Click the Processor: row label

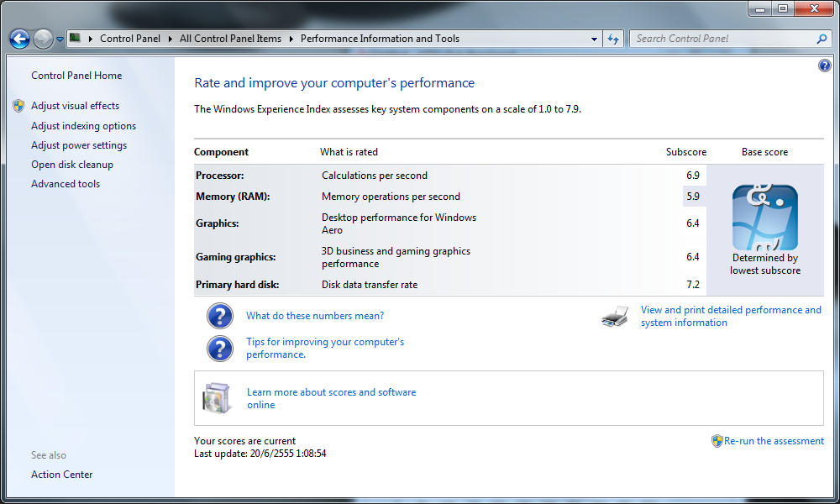(219, 176)
